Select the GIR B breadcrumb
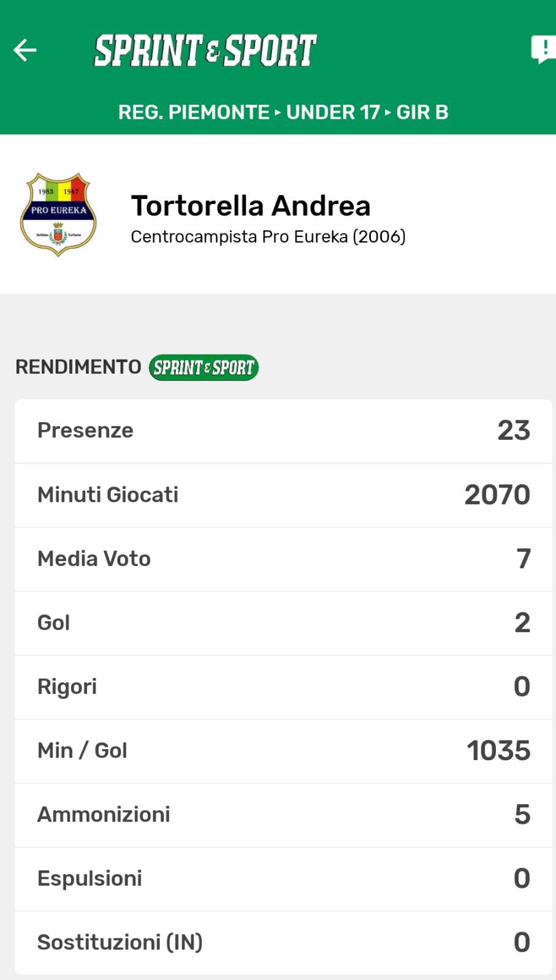 [422, 112]
